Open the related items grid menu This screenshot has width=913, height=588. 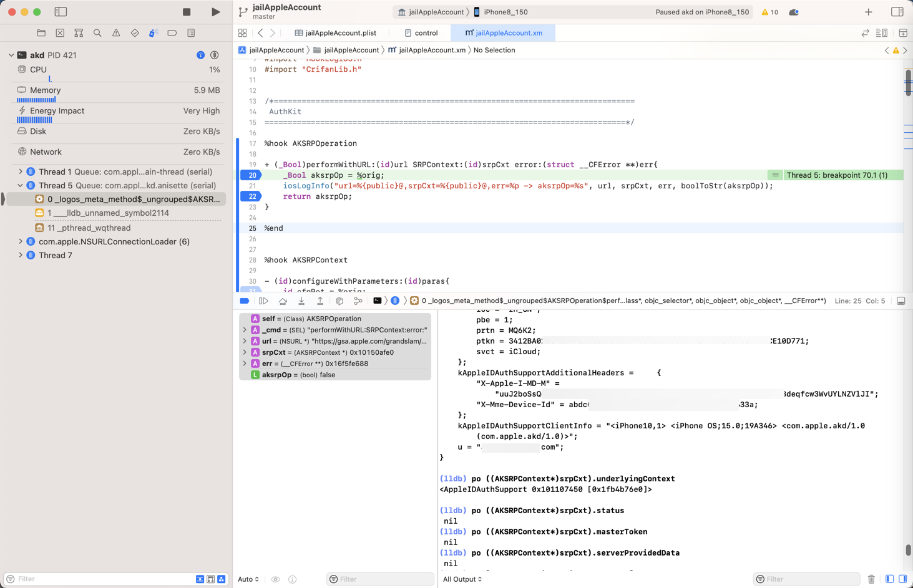coord(243,33)
